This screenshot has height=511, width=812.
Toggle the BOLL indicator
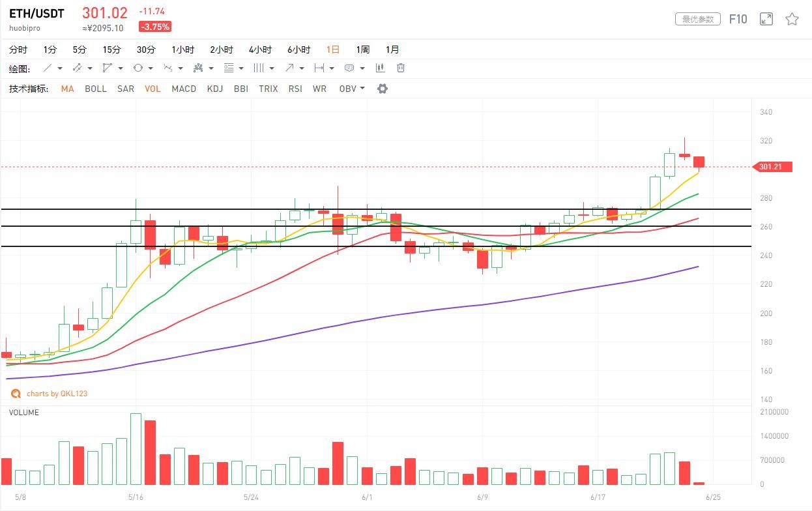[96, 89]
